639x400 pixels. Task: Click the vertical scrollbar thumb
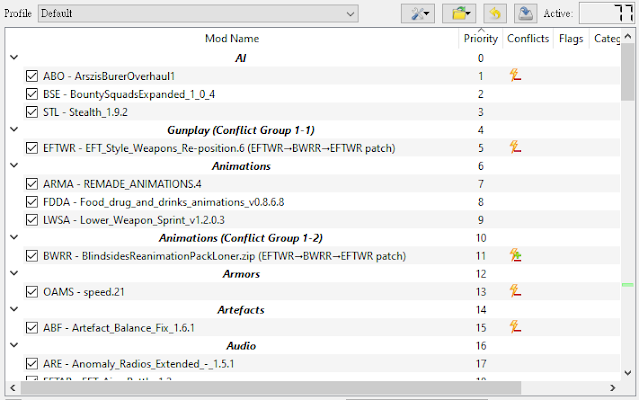point(628,72)
